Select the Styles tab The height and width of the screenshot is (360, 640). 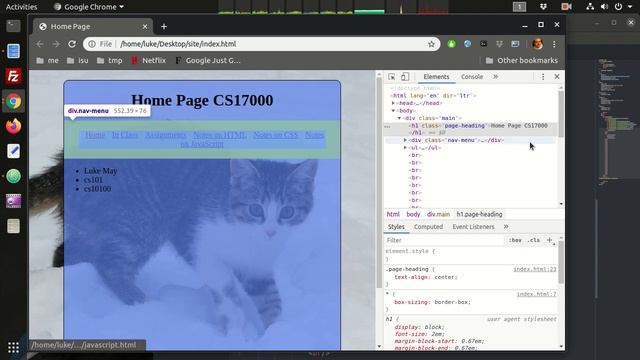point(396,227)
